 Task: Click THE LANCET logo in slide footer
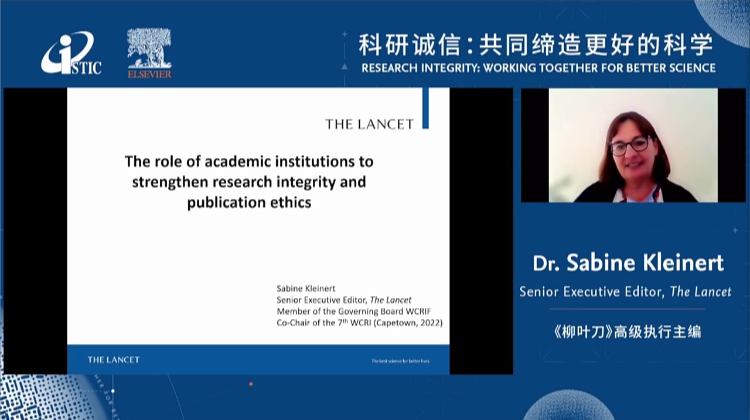(x=113, y=360)
